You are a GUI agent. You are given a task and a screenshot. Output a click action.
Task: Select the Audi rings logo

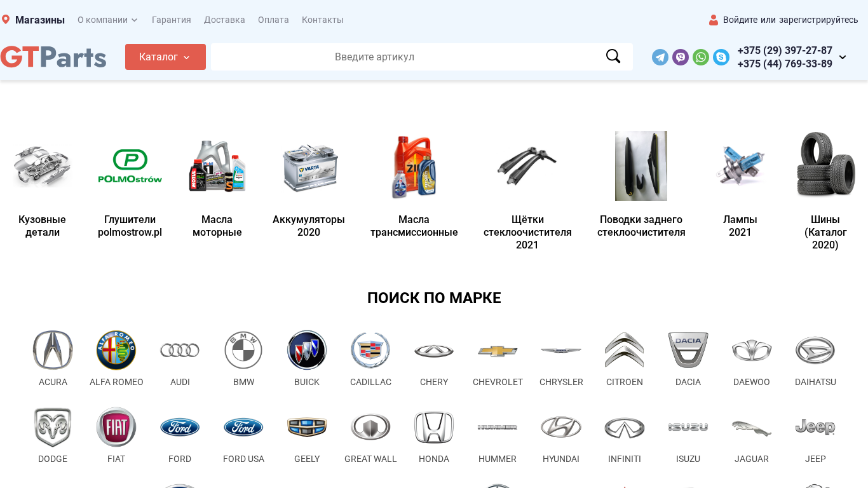tap(180, 350)
